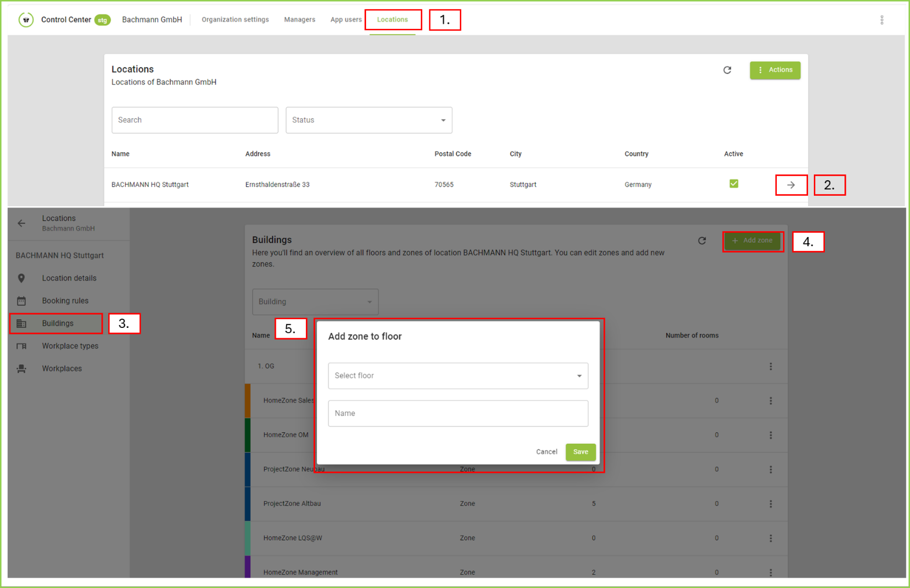910x588 pixels.
Task: Click the Save button in dialog
Action: pyautogui.click(x=580, y=452)
